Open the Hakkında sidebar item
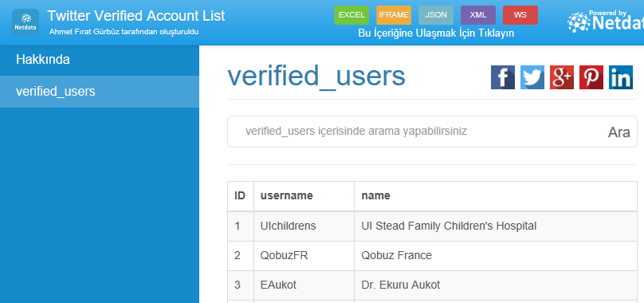The height and width of the screenshot is (303, 644). pos(100,60)
